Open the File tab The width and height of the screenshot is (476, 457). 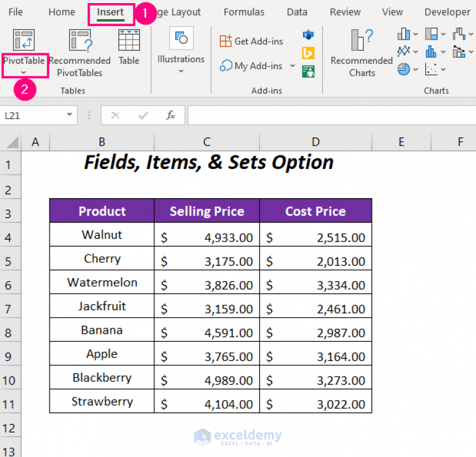[15, 12]
